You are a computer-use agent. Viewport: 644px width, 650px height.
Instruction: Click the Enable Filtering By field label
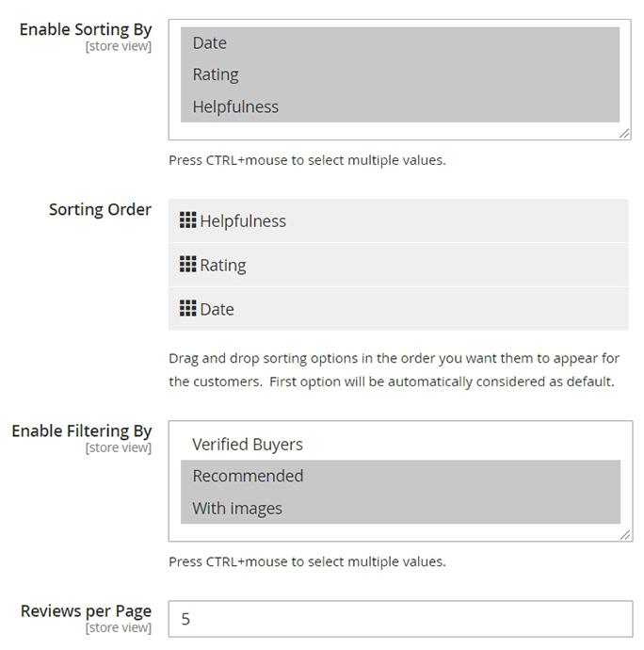point(82,431)
